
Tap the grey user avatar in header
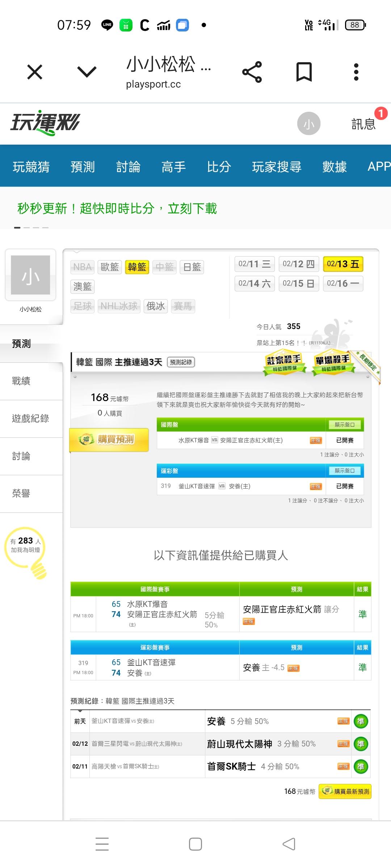tap(308, 124)
